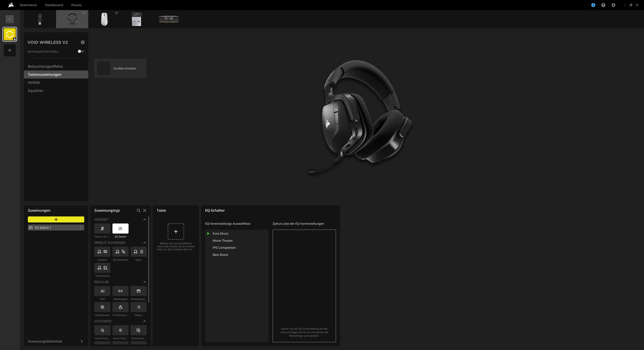Select the white mouse device thumbnail
Screen dimensions: 644x350
coord(104,19)
